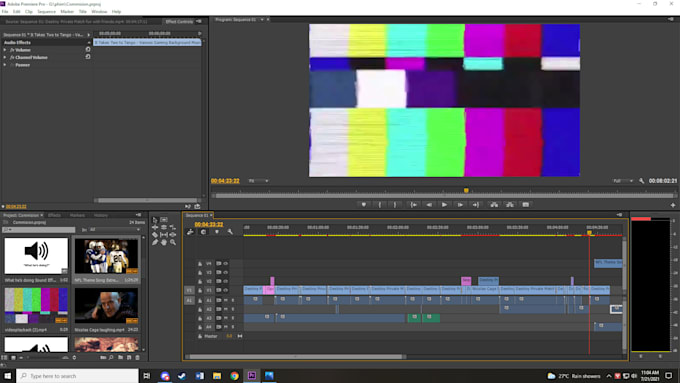Open the button editor plus icon
The image size is (680, 383).
pos(673,205)
